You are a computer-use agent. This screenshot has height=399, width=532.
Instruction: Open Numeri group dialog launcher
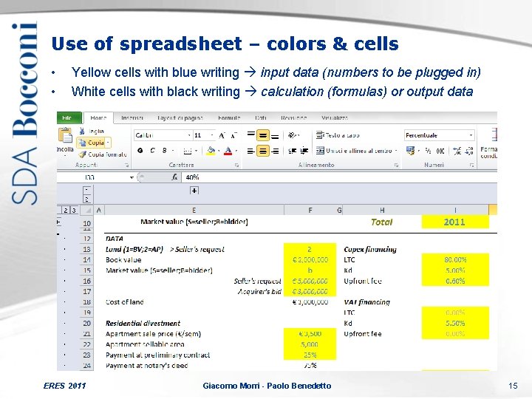pyautogui.click(x=471, y=166)
